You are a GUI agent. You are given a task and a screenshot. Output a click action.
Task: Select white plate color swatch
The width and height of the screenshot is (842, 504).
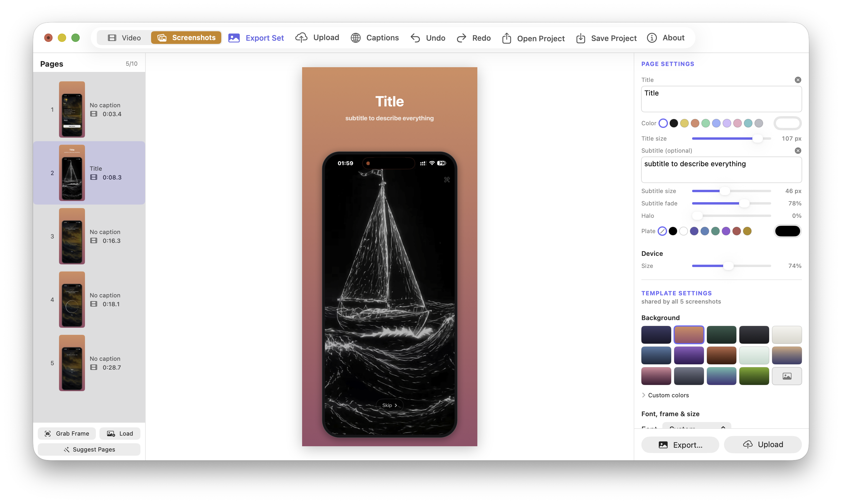pos(683,231)
